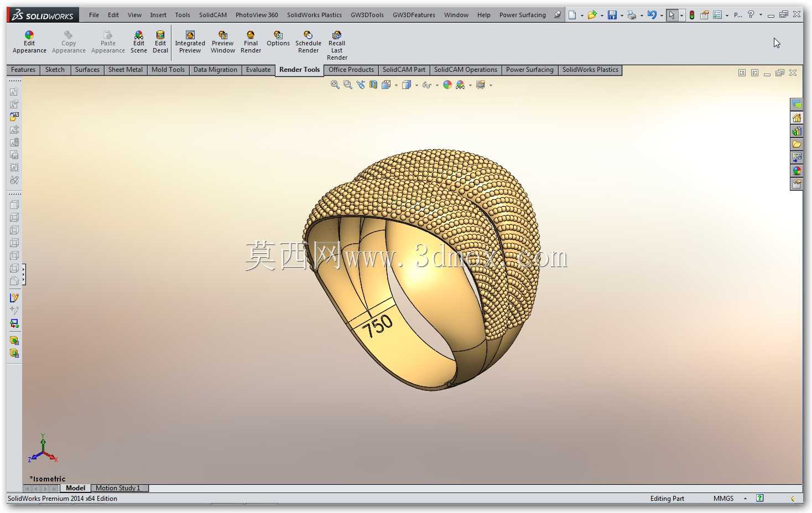The width and height of the screenshot is (812, 513).
Task: Open the SolidWorks Plastics menu
Action: click(314, 15)
